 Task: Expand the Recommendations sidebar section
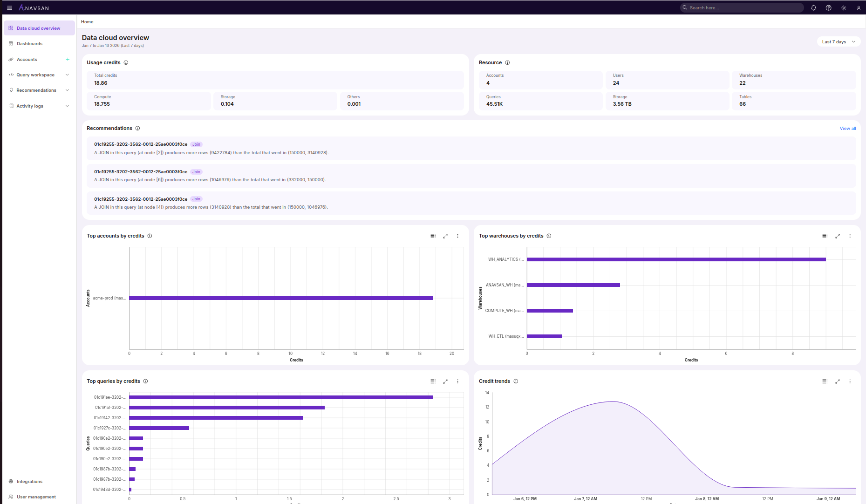click(x=67, y=90)
